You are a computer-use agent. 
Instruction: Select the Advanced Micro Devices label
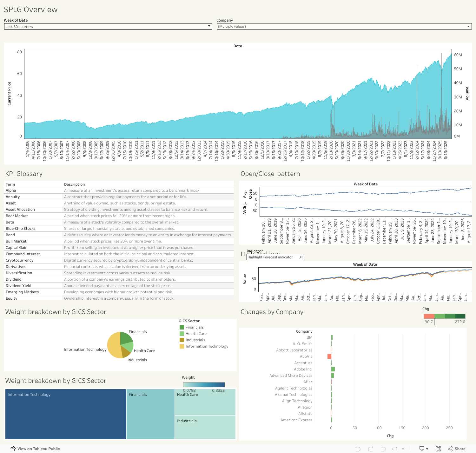291,376
